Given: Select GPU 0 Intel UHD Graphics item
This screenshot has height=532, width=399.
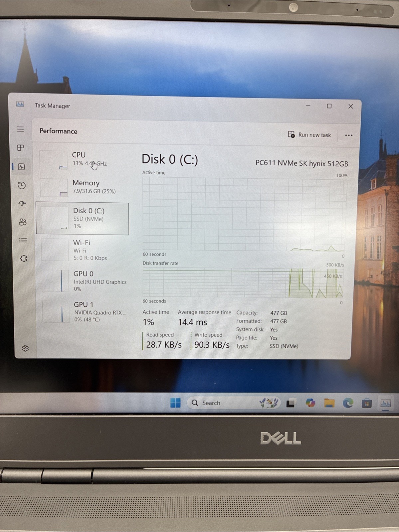Looking at the screenshot, I should [x=83, y=281].
